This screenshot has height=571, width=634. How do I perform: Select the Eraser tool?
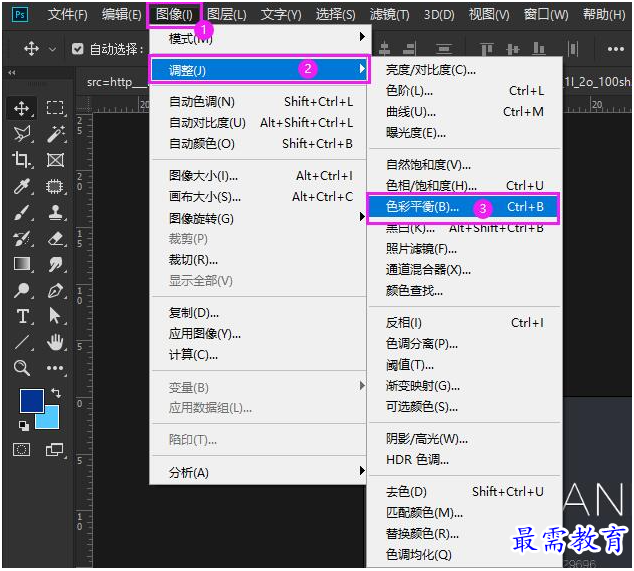click(x=55, y=239)
